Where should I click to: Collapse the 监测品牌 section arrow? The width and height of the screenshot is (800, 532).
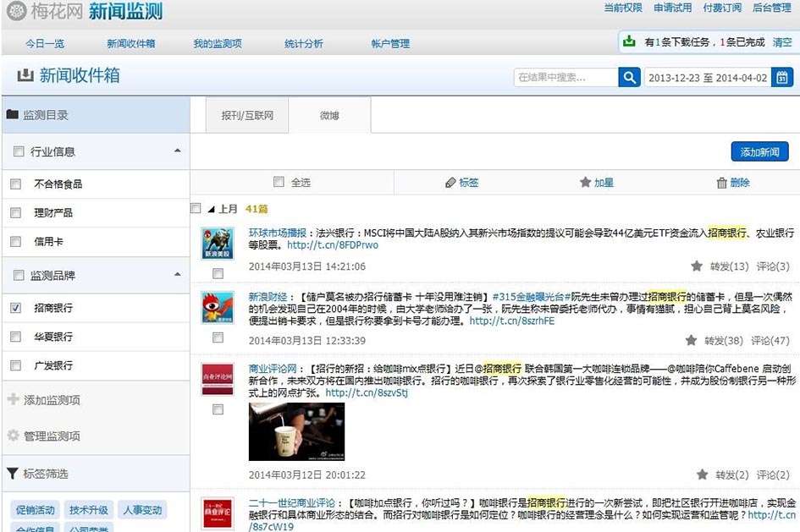[x=178, y=275]
